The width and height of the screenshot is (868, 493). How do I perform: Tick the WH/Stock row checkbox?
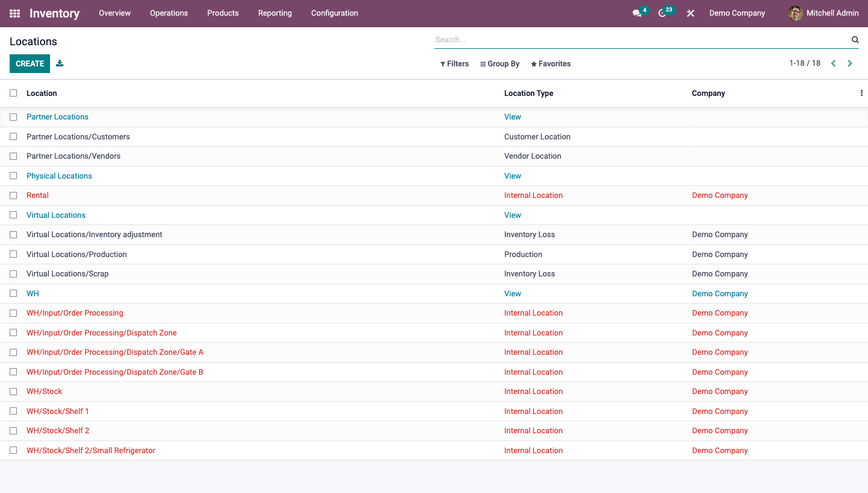[x=13, y=392]
